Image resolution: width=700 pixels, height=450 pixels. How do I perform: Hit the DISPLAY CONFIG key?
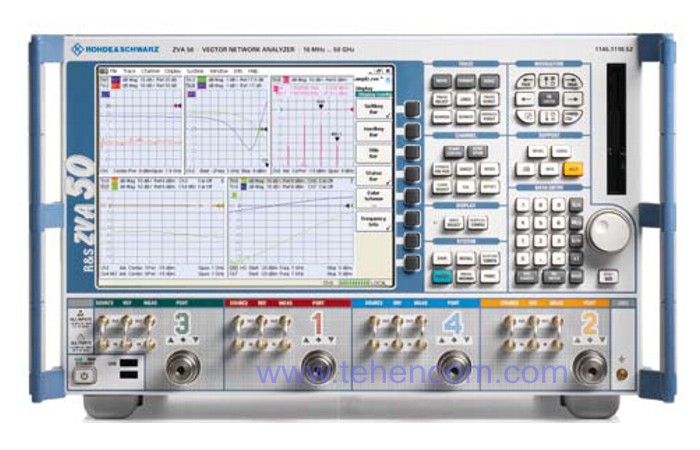477,223
